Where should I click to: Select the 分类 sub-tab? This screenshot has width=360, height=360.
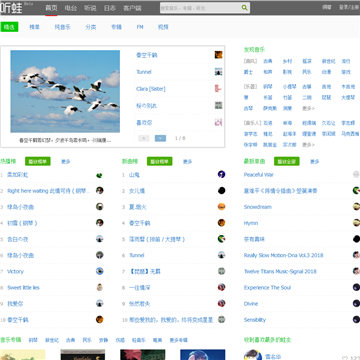point(91,27)
